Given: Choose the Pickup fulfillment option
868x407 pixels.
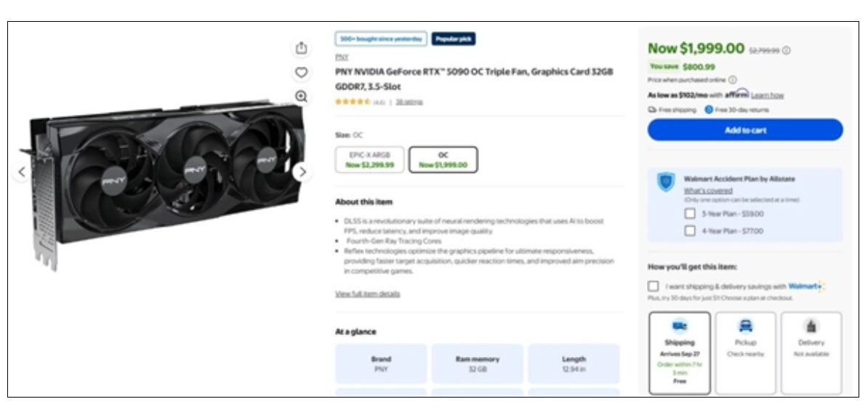Looking at the screenshot, I should click(746, 352).
